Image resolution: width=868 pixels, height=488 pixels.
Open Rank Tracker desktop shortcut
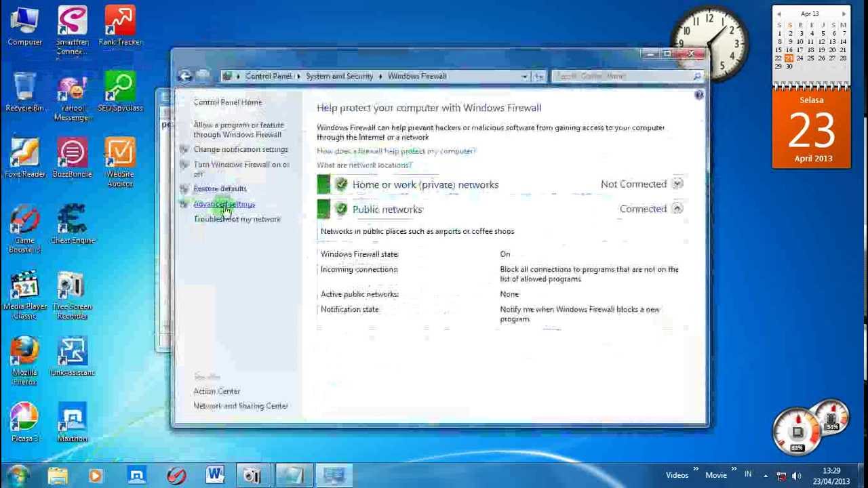click(x=120, y=27)
